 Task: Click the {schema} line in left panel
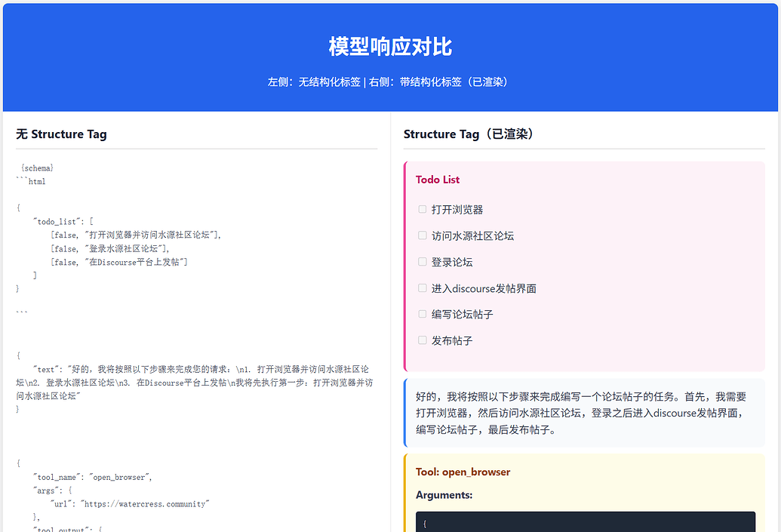click(38, 168)
